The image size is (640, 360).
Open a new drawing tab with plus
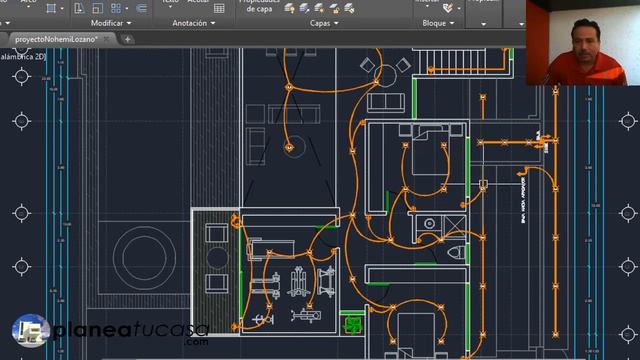127,40
